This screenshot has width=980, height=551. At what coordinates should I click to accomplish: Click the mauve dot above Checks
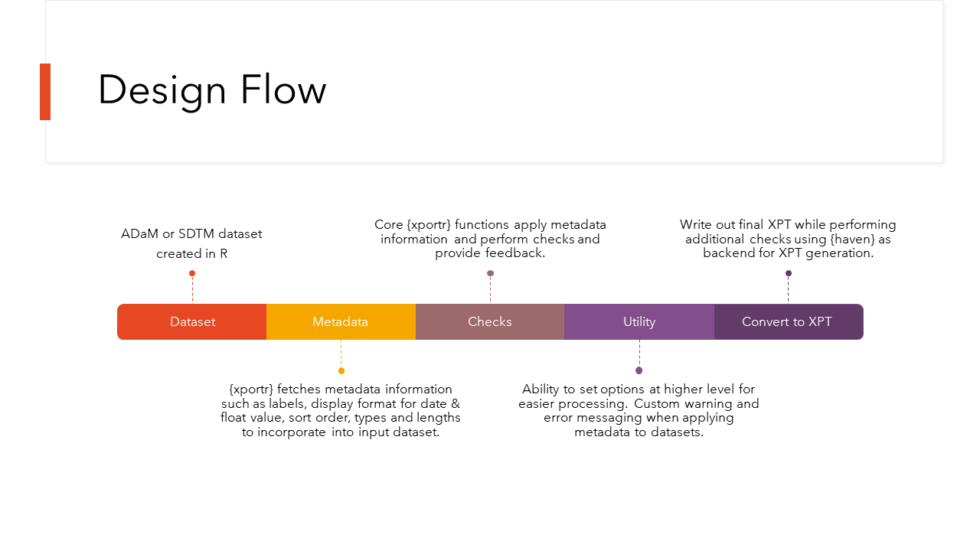click(x=490, y=273)
